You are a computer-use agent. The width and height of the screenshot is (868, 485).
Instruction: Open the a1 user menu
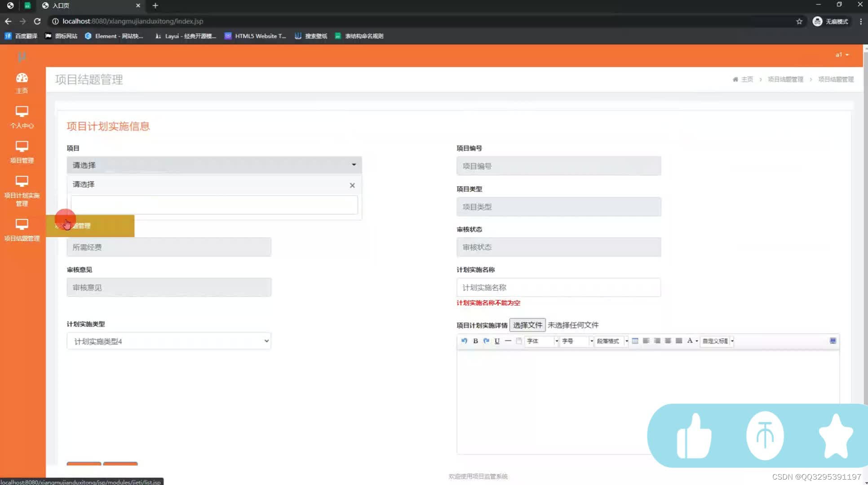[x=842, y=55]
